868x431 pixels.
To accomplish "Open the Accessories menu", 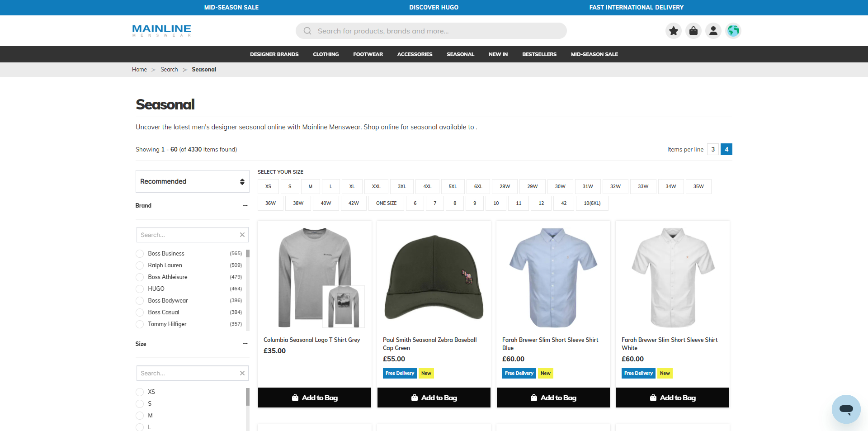I will pos(415,54).
